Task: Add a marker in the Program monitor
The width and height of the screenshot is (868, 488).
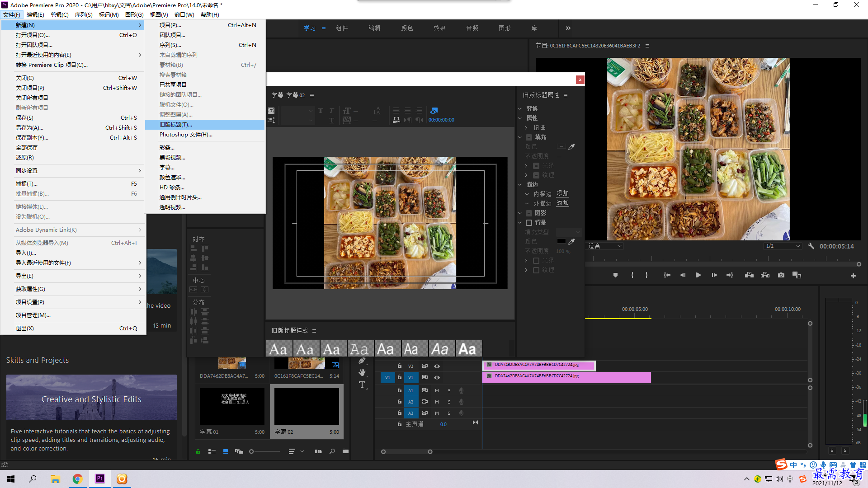Action: click(615, 275)
